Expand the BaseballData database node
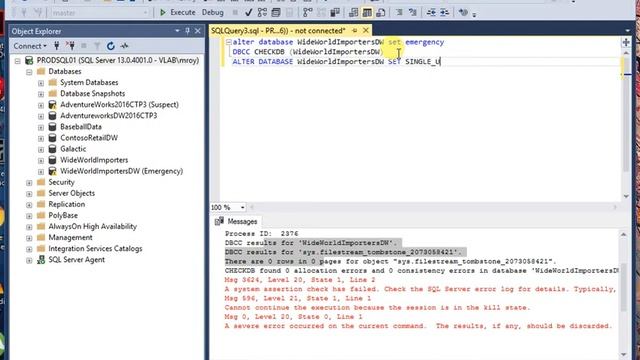 point(41,127)
